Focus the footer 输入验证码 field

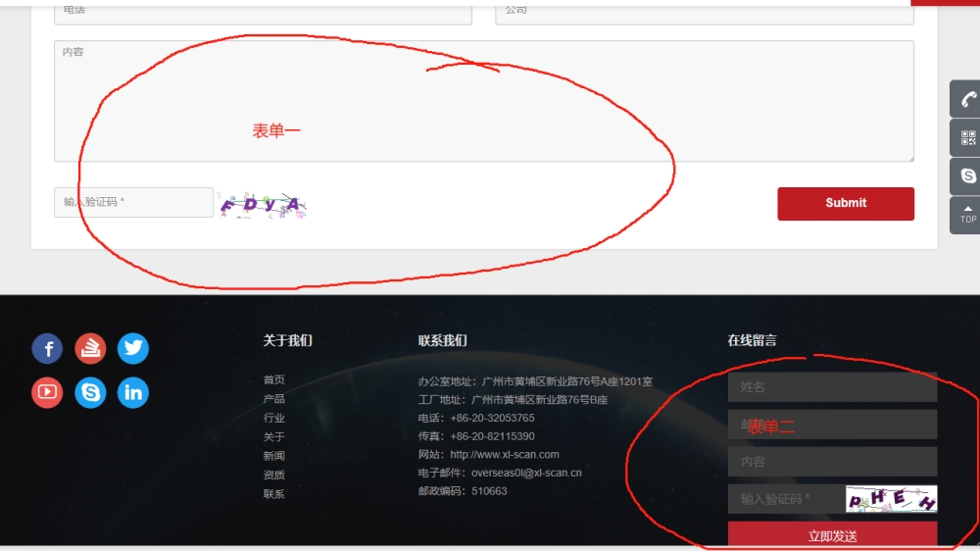click(x=786, y=498)
